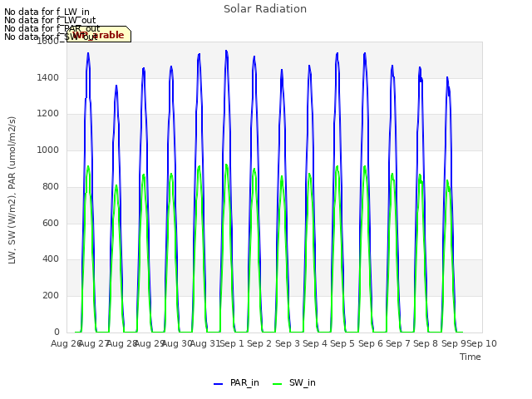Click the Aug 30 x-axis tick label
Screen dimensions: 532x399
coord(177,343)
